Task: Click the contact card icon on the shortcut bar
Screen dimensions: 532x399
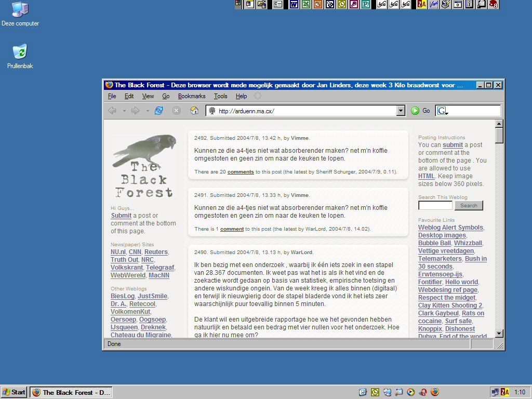Action: point(278,4)
